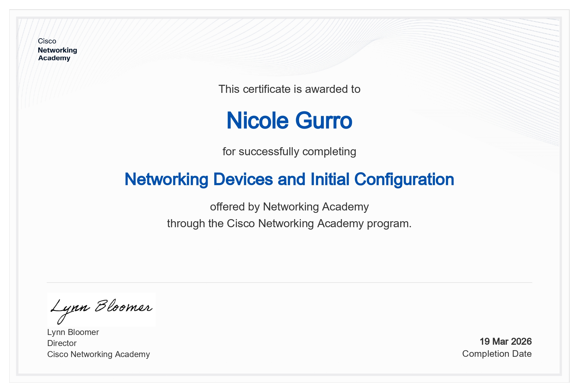Click the text 'This certificate is awarded to'
Screen dimensions: 579x392
[289, 89]
